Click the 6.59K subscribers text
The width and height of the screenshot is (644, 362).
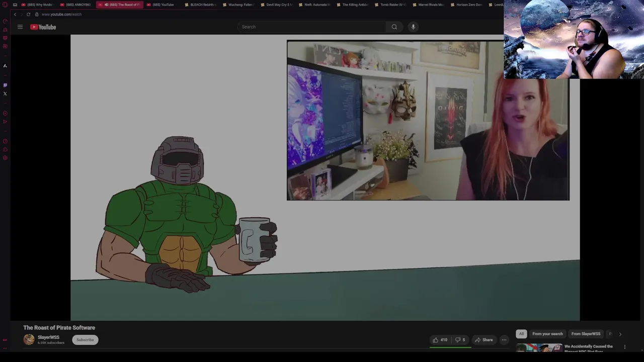pyautogui.click(x=51, y=343)
